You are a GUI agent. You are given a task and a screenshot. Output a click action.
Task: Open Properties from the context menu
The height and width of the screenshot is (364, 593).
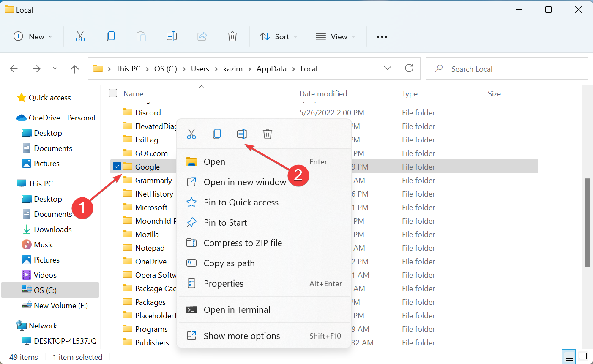265,284
